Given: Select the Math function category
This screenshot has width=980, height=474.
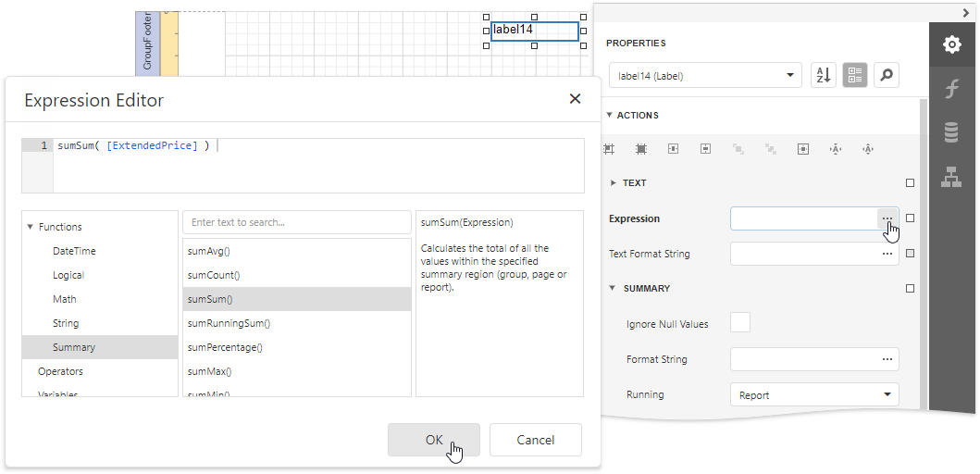Looking at the screenshot, I should [65, 299].
